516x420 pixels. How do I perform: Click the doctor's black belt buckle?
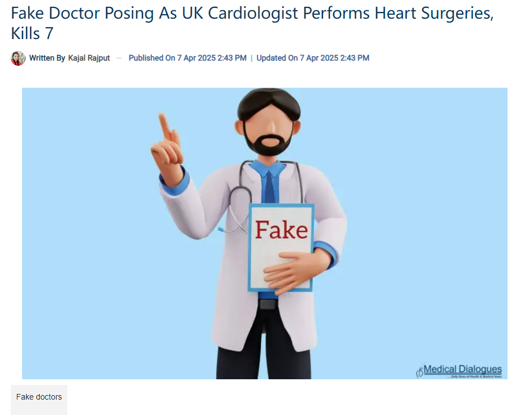click(x=268, y=304)
